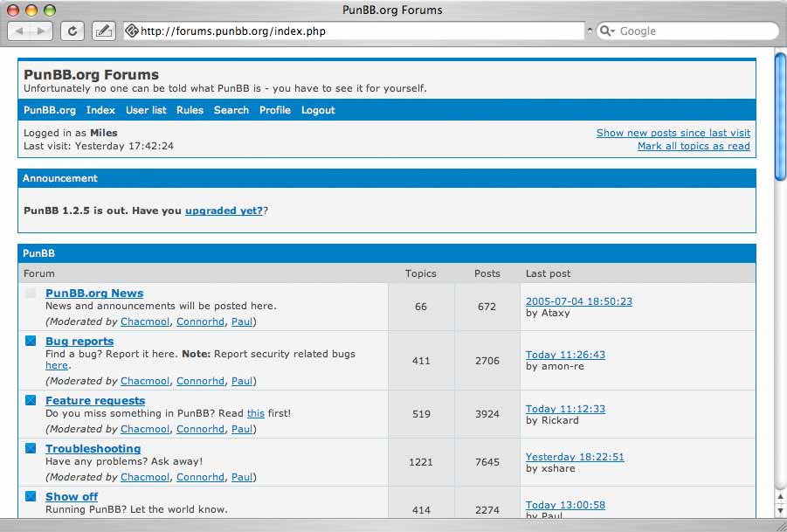Go back using the browser back arrow
The image size is (787, 532).
pyautogui.click(x=19, y=31)
